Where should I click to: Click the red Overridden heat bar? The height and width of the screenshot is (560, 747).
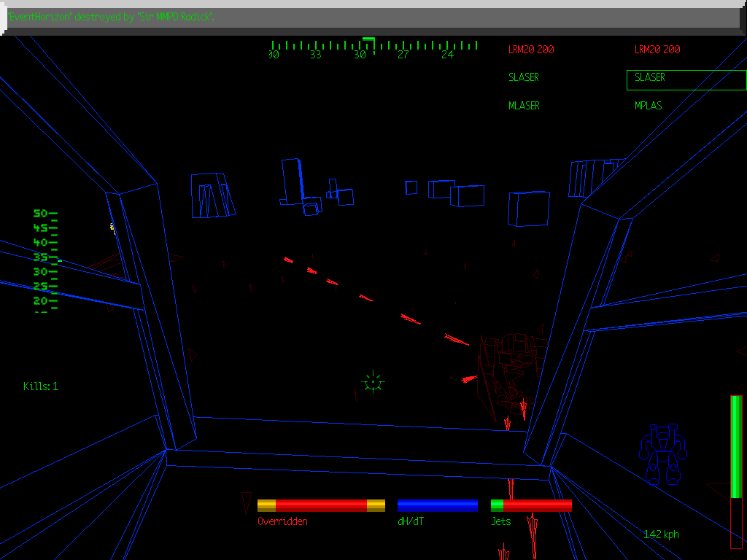(x=321, y=505)
